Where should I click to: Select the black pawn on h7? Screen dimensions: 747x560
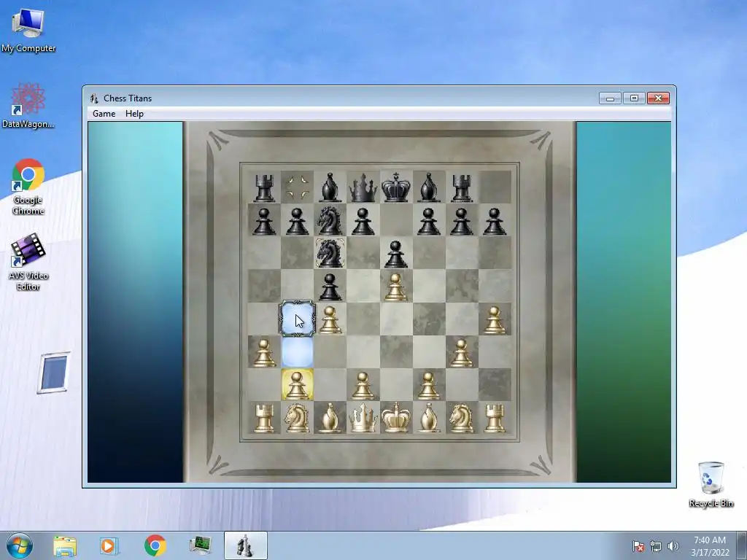coord(495,222)
